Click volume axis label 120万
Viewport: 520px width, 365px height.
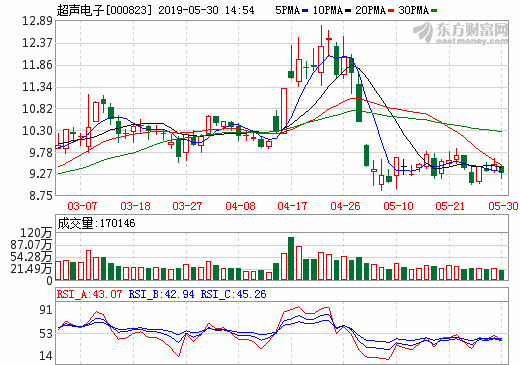pos(36,233)
